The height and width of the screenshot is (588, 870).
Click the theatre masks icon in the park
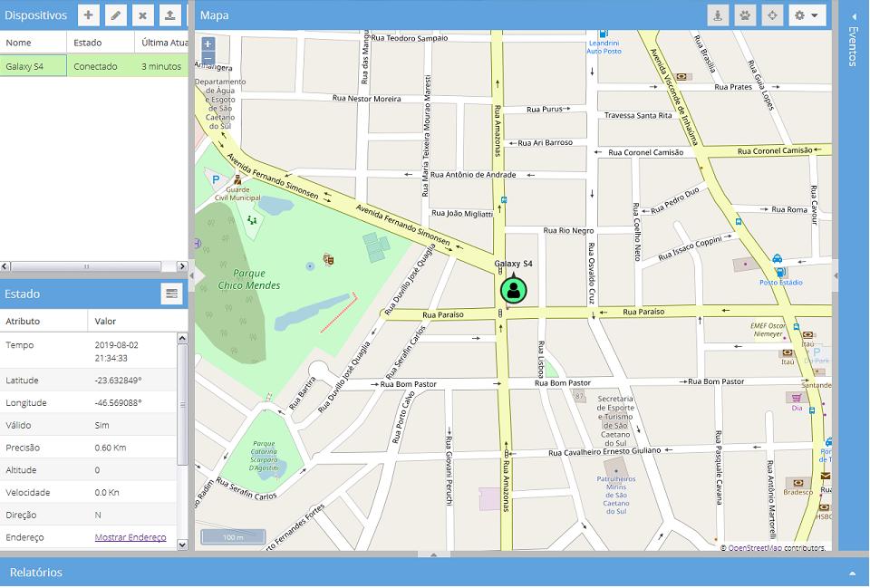click(x=328, y=259)
